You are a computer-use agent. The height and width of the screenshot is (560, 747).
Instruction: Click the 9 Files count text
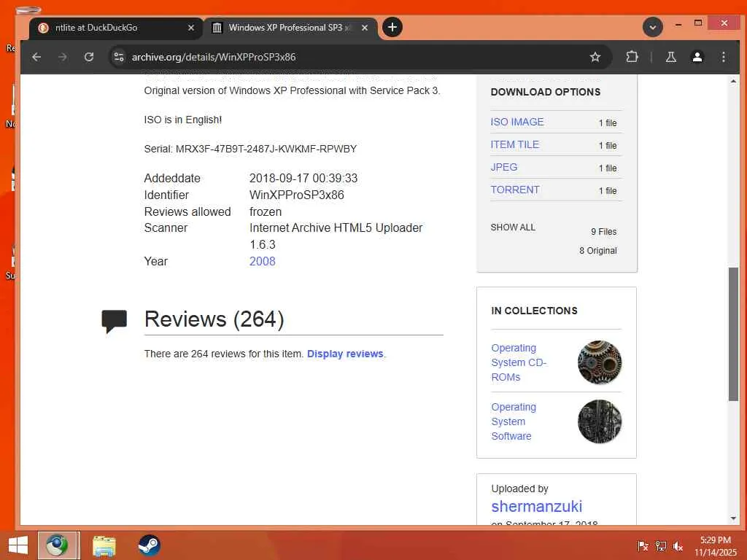coord(603,232)
